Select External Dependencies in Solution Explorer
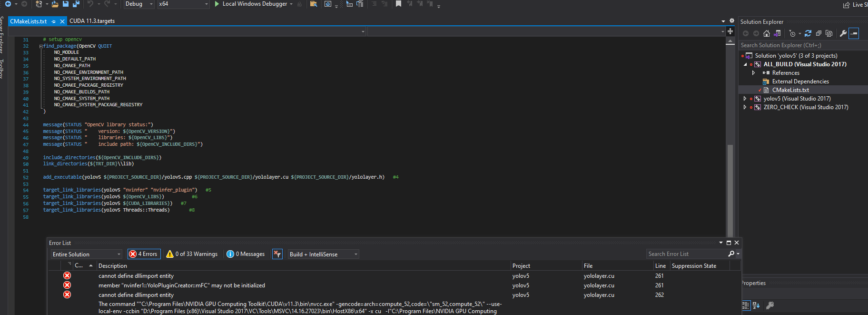Screen dimensions: 868x315 click(800, 81)
